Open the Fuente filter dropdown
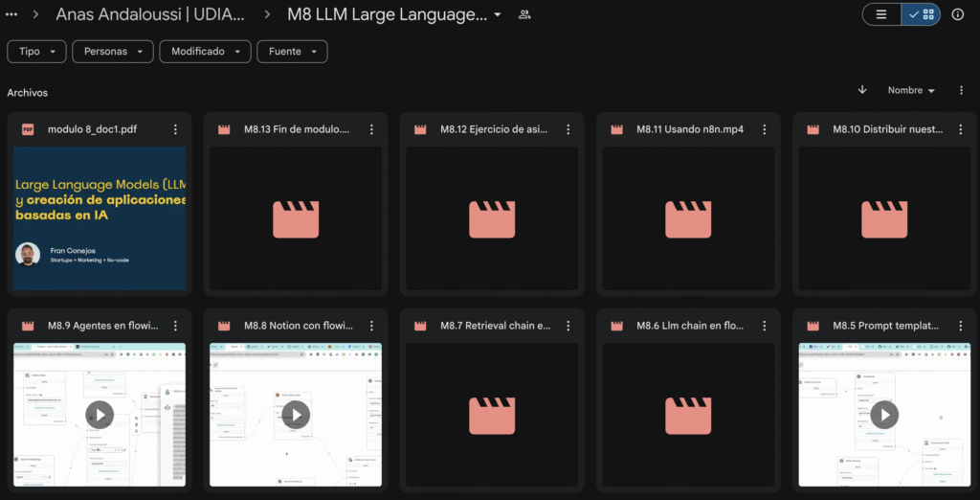The width and height of the screenshot is (980, 500). (292, 52)
